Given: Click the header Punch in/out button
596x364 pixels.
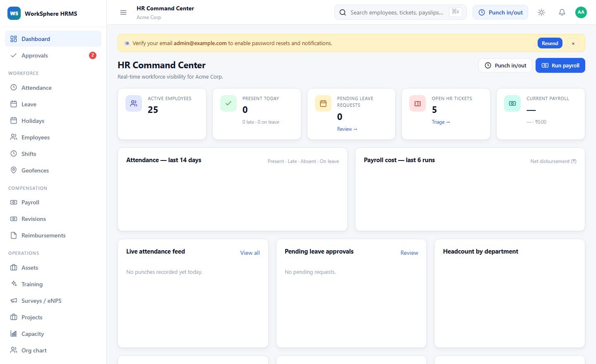Looking at the screenshot, I should [x=500, y=12].
